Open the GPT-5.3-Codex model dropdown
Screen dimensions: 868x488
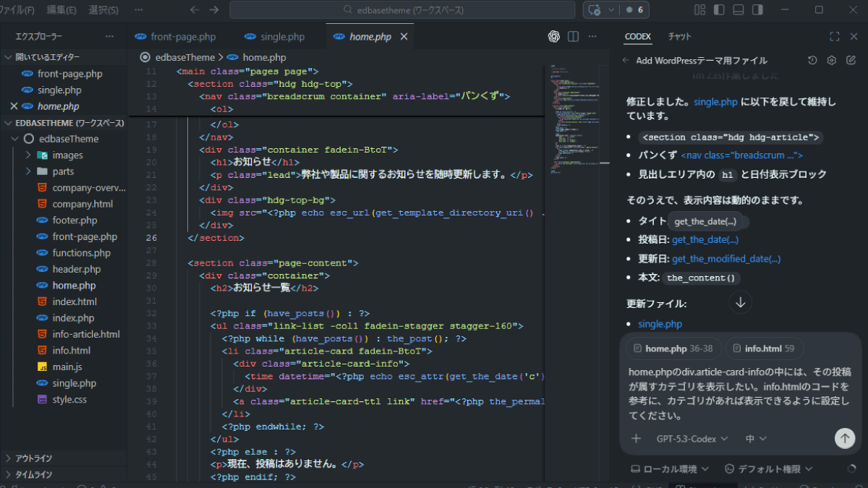pyautogui.click(x=692, y=438)
